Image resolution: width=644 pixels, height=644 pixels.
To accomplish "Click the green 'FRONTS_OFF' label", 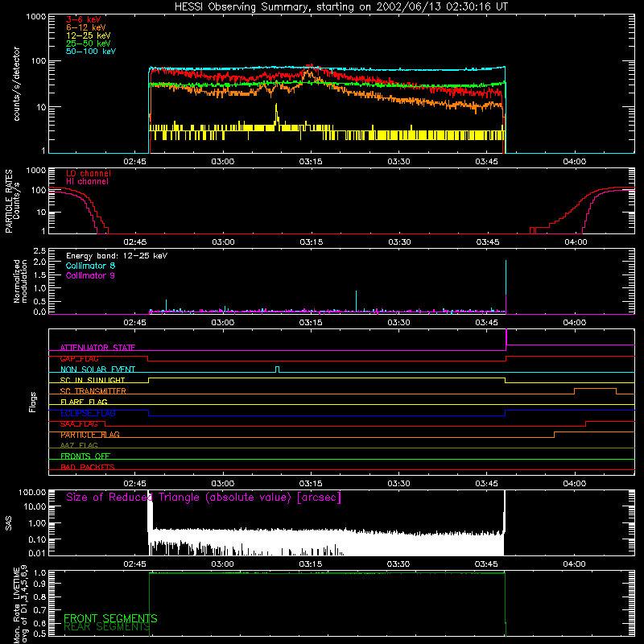I will tap(85, 456).
